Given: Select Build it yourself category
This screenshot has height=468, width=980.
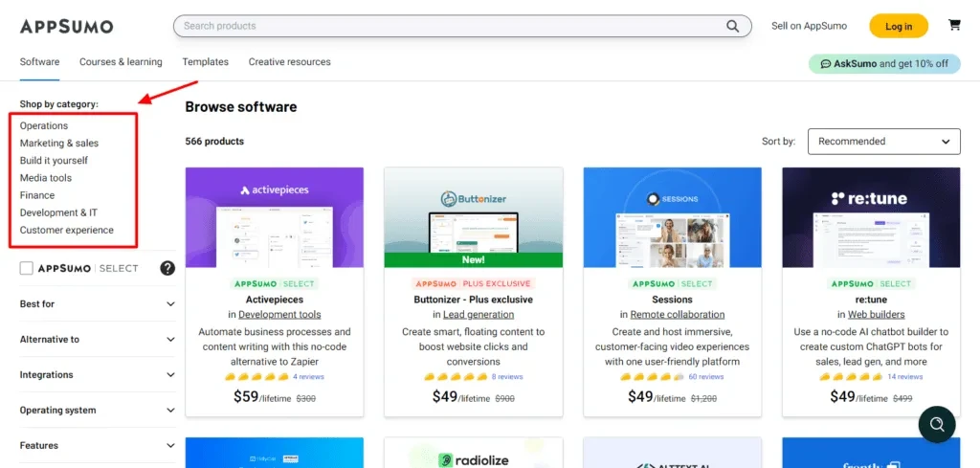Looking at the screenshot, I should point(54,161).
